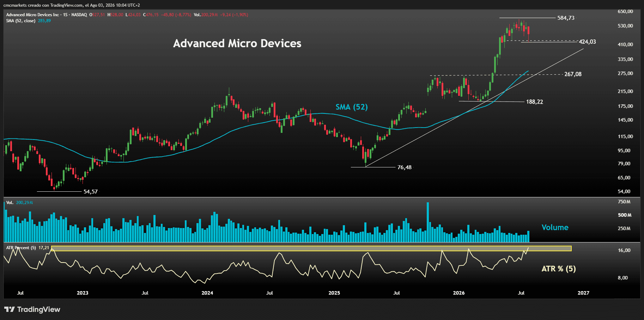Click the "ATR % (5)" annotation label
644x320 pixels.
pos(559,269)
